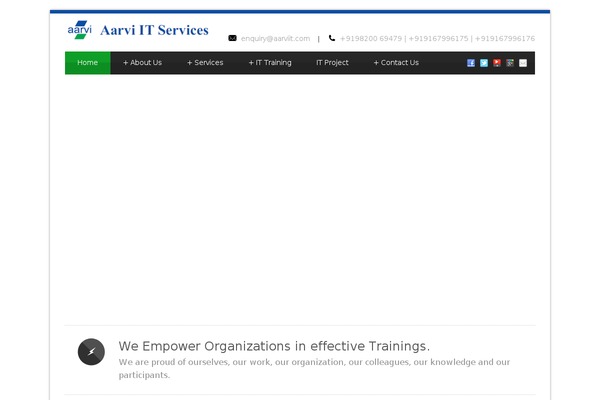Click phone number +919167996175
Viewport: 600px width, 400px height.
coord(438,38)
